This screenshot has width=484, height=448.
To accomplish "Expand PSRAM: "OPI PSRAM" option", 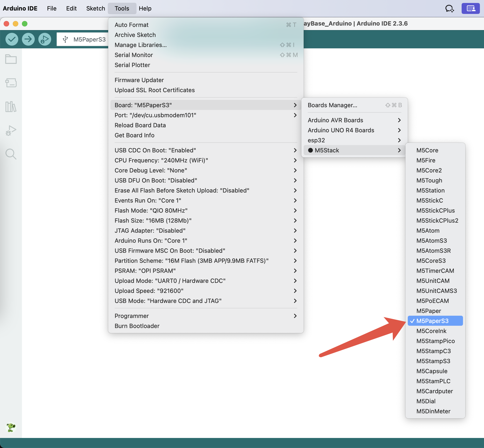I will point(206,271).
